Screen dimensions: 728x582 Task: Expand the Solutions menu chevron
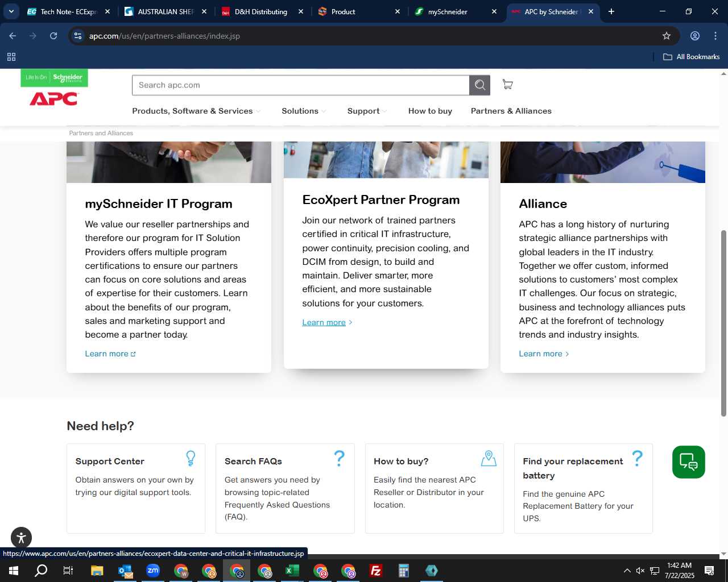pyautogui.click(x=324, y=111)
